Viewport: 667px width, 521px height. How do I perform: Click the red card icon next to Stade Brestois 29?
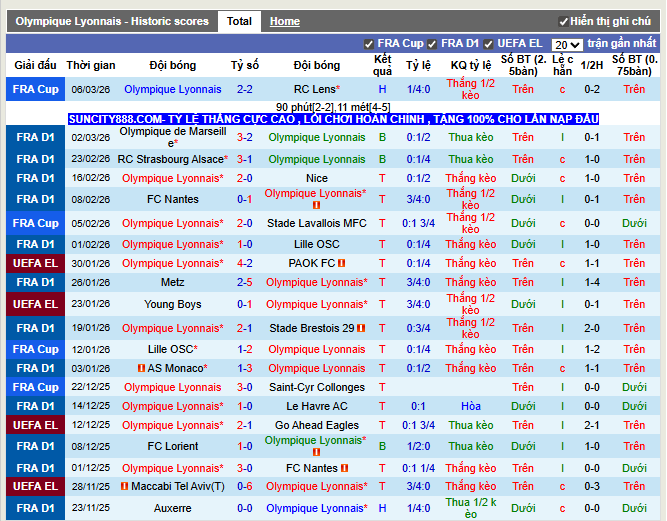[x=361, y=328]
